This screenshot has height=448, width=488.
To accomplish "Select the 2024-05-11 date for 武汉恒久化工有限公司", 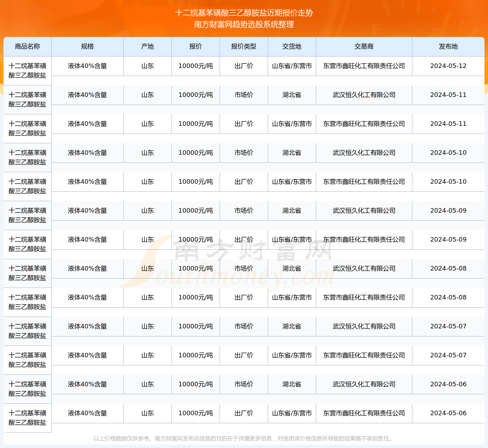I will (449, 95).
